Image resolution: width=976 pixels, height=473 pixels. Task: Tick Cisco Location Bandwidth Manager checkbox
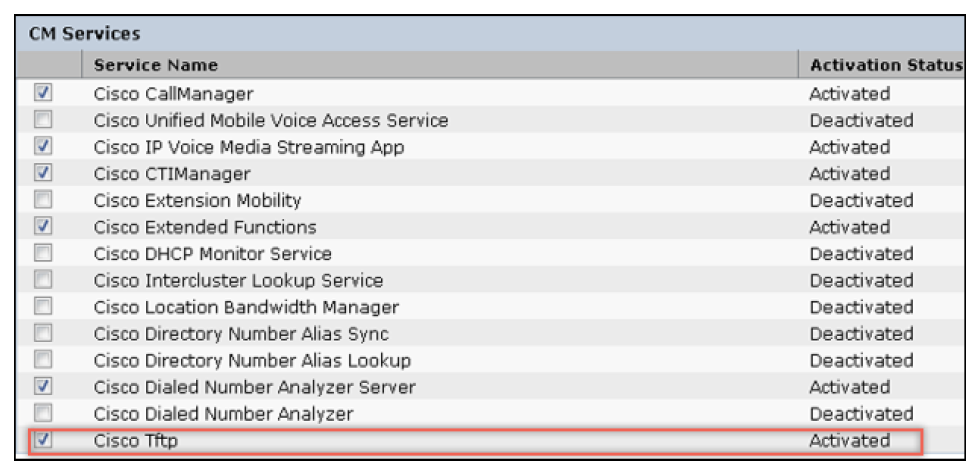click(x=43, y=306)
